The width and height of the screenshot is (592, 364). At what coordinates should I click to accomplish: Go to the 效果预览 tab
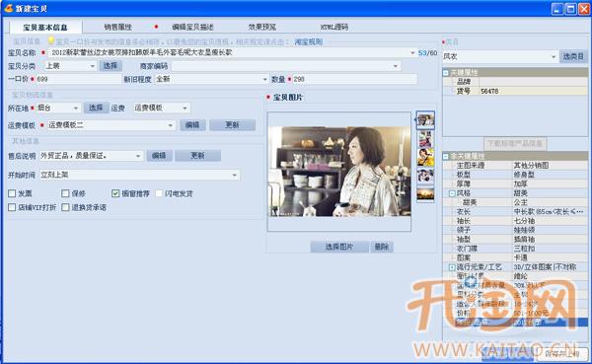click(x=262, y=27)
